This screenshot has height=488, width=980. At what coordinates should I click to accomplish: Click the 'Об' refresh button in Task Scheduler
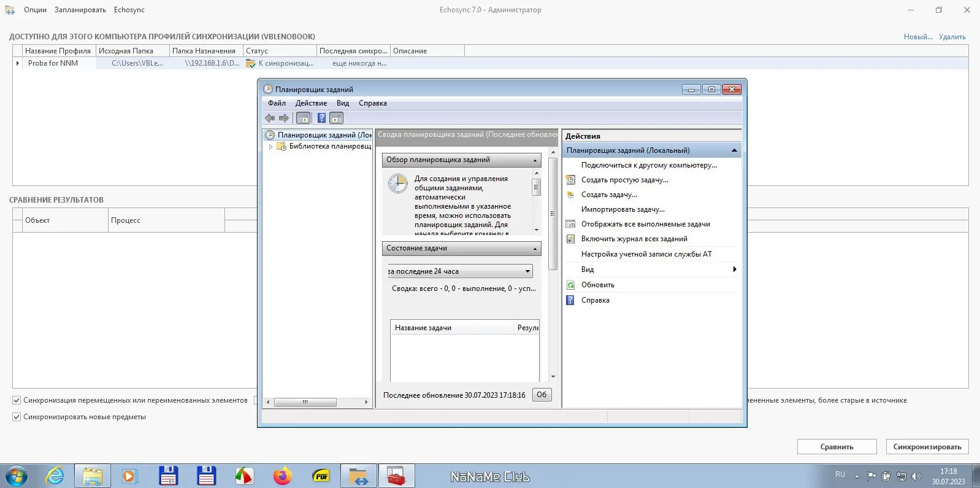(542, 395)
